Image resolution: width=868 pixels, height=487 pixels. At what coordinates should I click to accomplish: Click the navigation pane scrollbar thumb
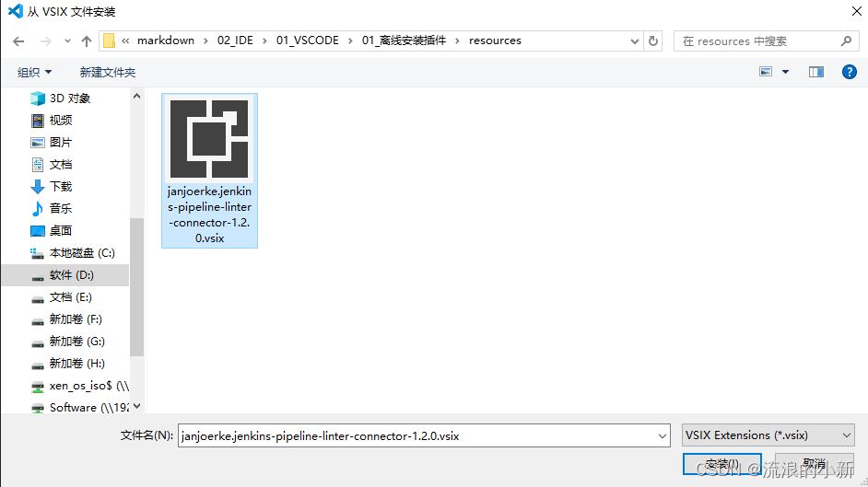pyautogui.click(x=136, y=287)
